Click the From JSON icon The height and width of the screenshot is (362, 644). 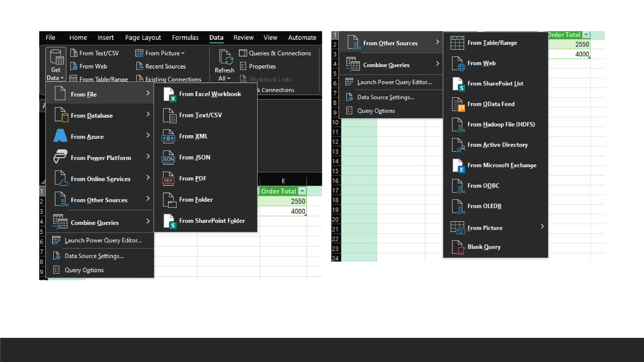point(168,157)
